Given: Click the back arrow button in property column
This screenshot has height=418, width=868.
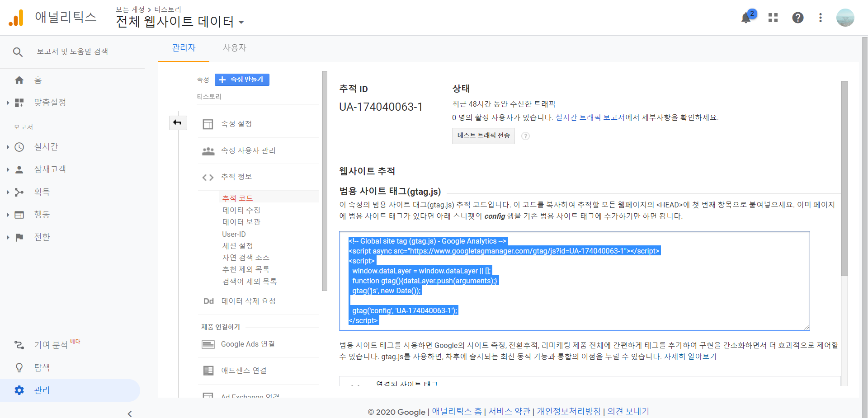Looking at the screenshot, I should click(x=178, y=122).
